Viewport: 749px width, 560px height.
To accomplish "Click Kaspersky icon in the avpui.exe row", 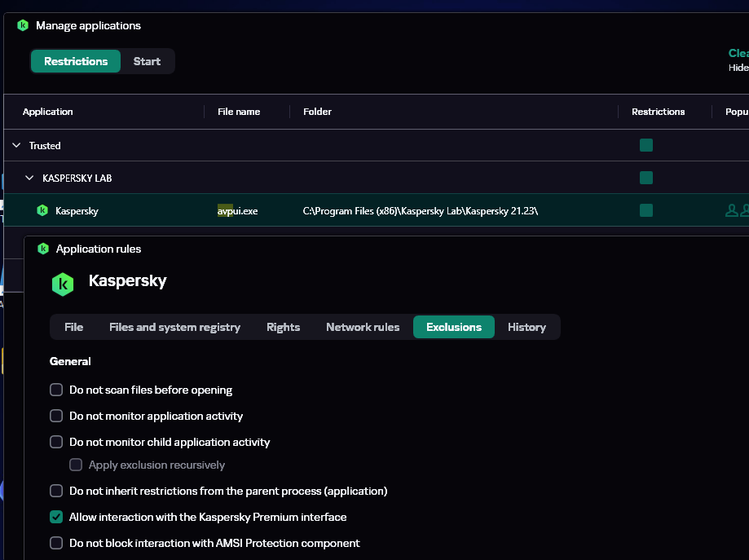I will pos(42,211).
